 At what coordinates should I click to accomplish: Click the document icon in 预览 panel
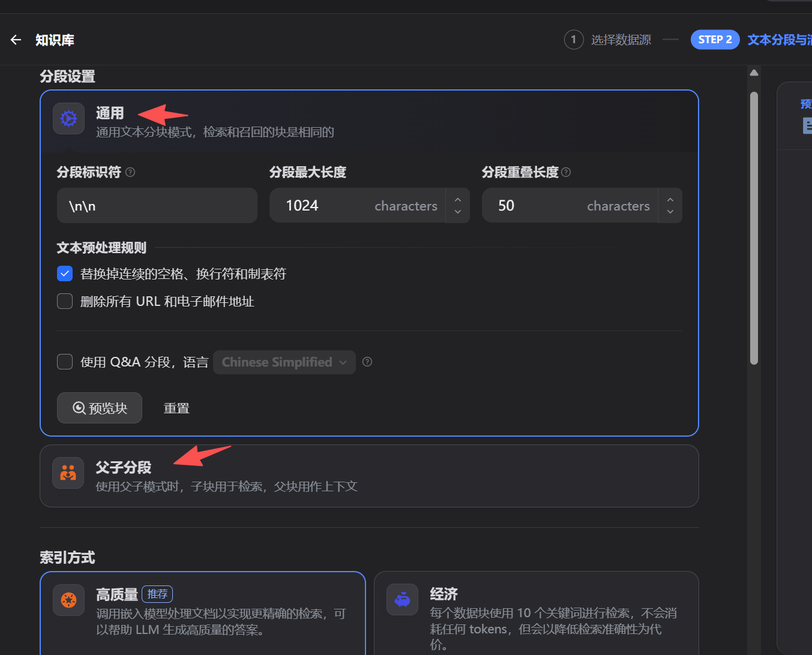[807, 126]
